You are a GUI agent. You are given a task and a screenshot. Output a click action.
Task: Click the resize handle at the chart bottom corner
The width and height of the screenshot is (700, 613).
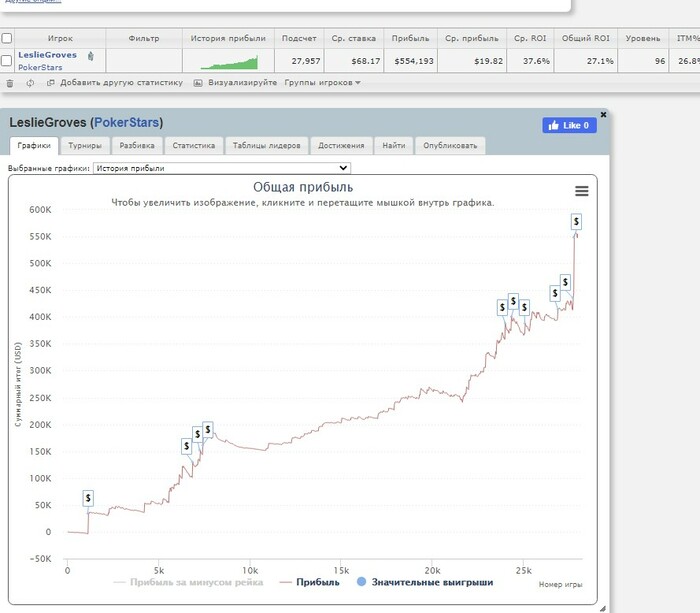pyautogui.click(x=602, y=608)
